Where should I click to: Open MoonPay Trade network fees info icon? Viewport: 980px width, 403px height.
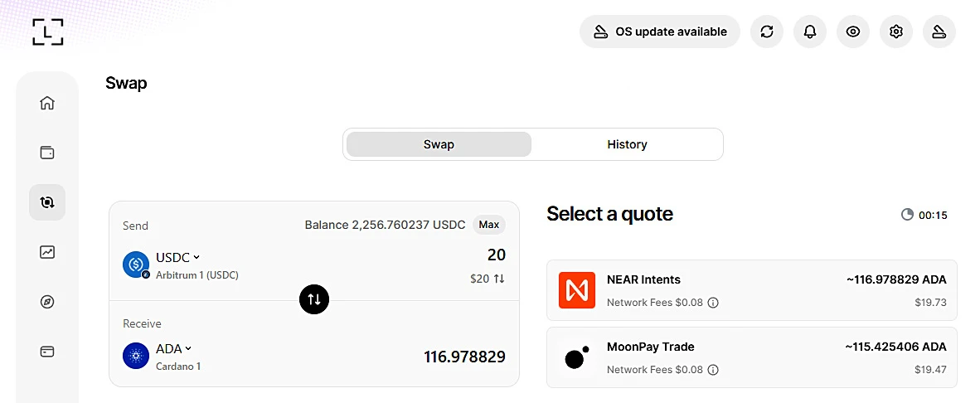point(713,370)
